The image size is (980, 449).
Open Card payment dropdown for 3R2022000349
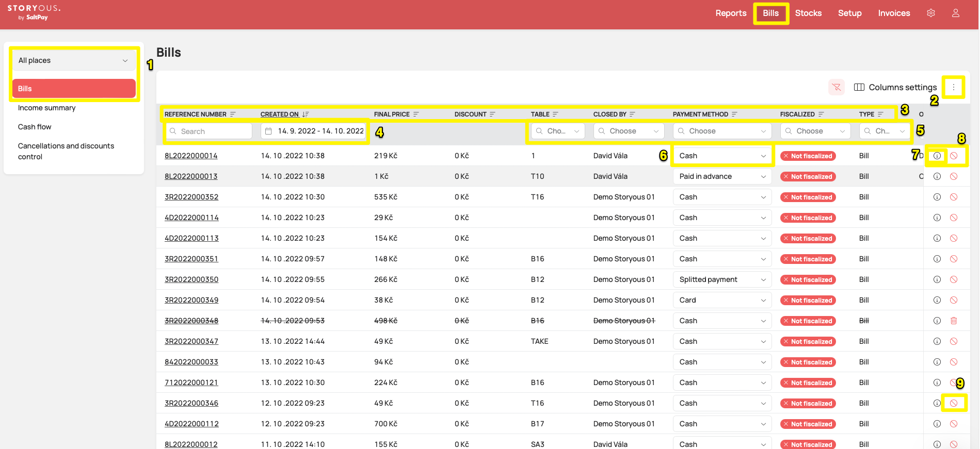[722, 300]
